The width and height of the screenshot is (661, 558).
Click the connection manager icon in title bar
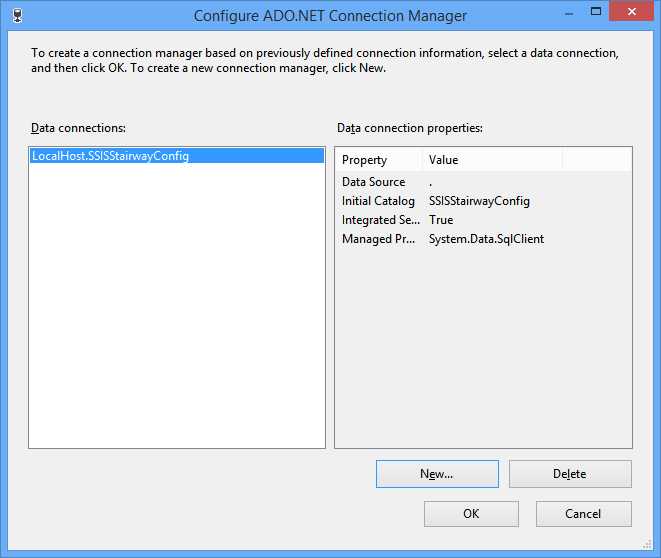coord(17,16)
